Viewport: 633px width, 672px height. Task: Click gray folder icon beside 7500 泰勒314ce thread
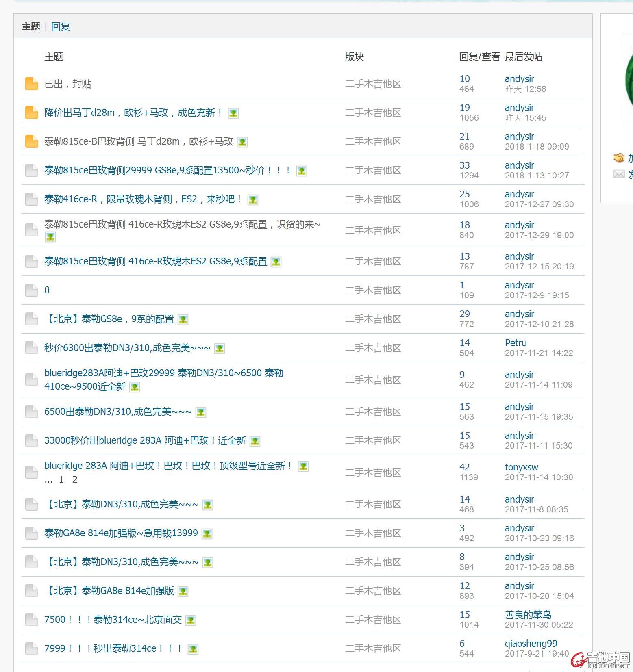click(x=32, y=620)
